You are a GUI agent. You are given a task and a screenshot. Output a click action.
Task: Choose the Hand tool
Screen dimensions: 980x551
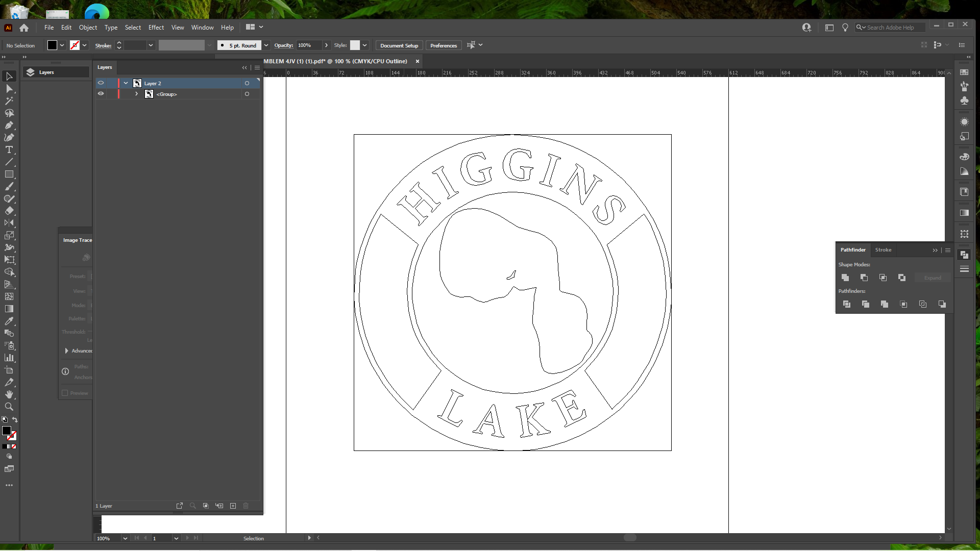click(x=9, y=395)
